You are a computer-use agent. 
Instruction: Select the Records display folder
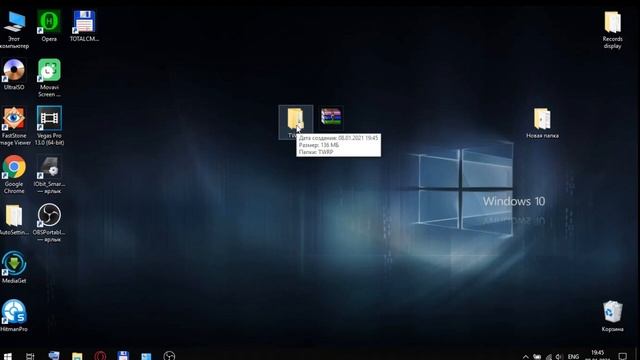(x=612, y=30)
